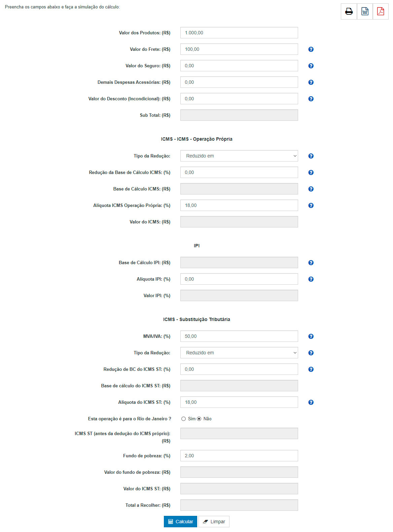Open help for Alíquota ICMS Operação Própria
This screenshot has width=393, height=532.
[311, 206]
